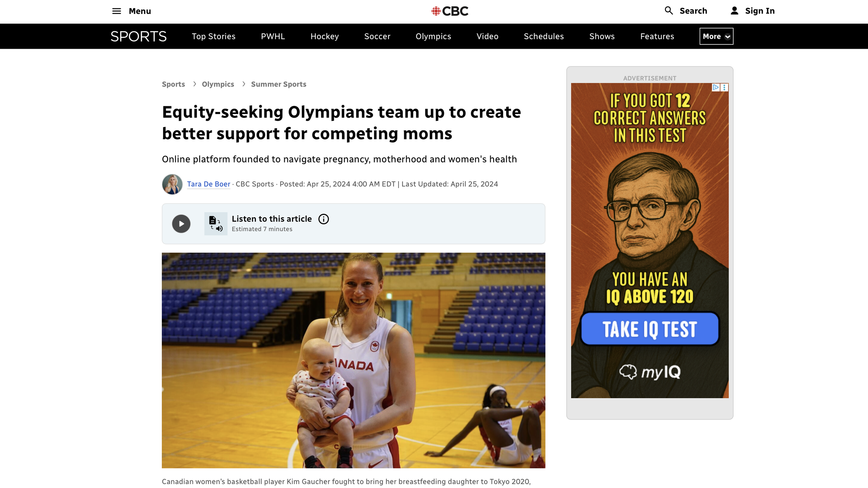Select the Olympics nav tab
The image size is (868, 488).
point(433,36)
